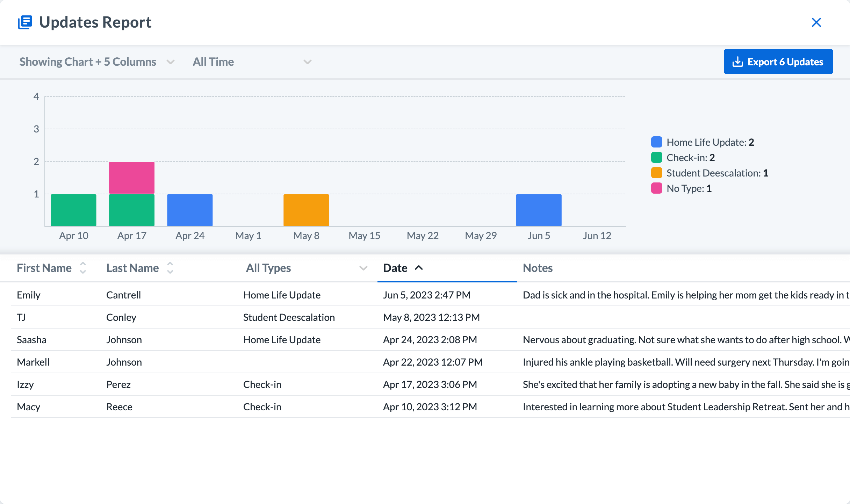Click the last name Conley
The image size is (850, 504).
point(121,317)
